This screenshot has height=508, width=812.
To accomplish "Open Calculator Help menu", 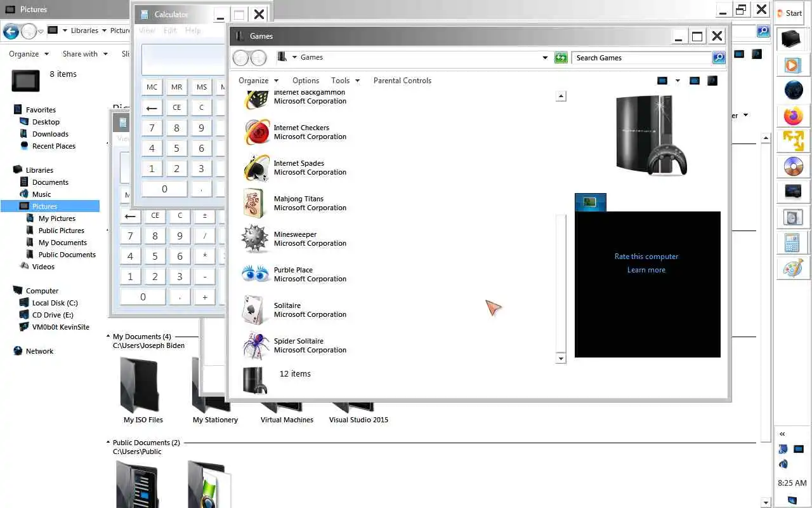I will pos(193,30).
